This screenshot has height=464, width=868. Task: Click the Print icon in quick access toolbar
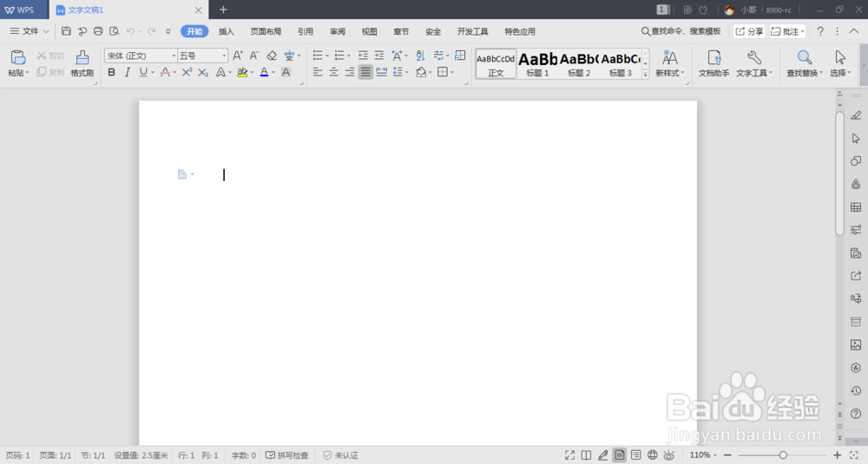click(98, 31)
